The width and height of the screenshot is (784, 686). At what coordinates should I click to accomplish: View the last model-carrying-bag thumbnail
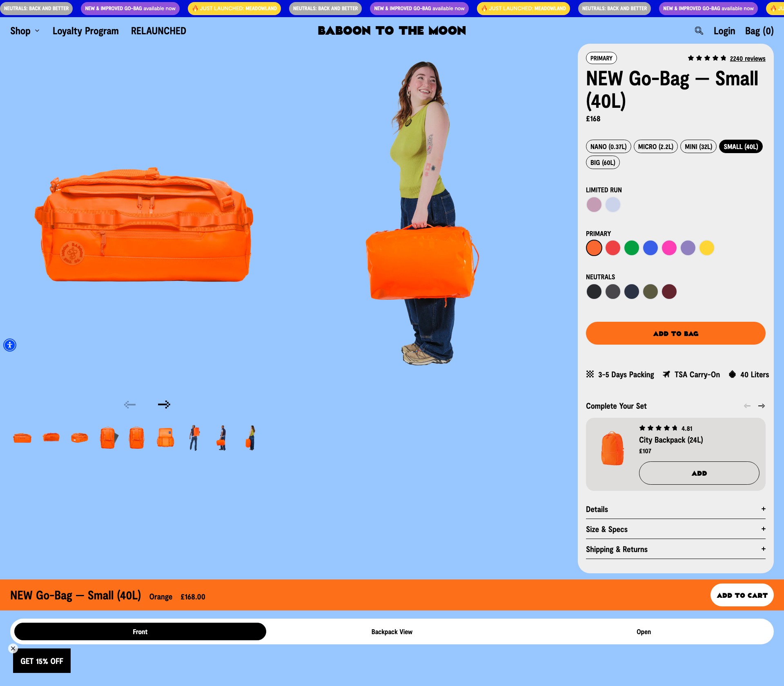251,438
